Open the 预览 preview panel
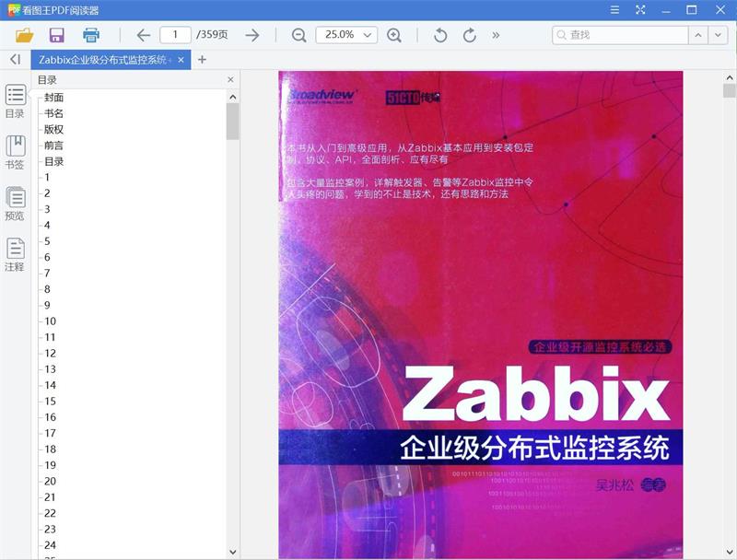This screenshot has width=737, height=560. (x=14, y=203)
